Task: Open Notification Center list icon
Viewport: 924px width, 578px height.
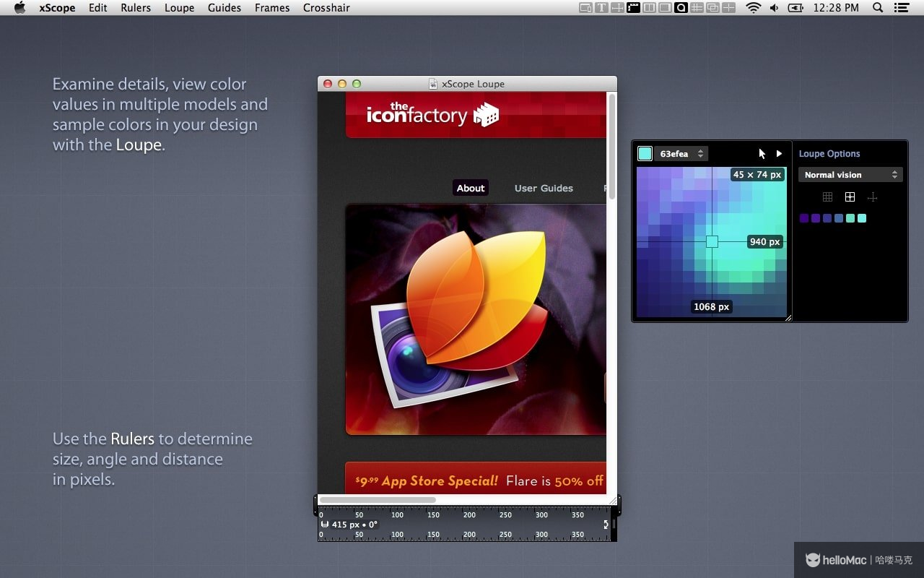Action: click(901, 8)
